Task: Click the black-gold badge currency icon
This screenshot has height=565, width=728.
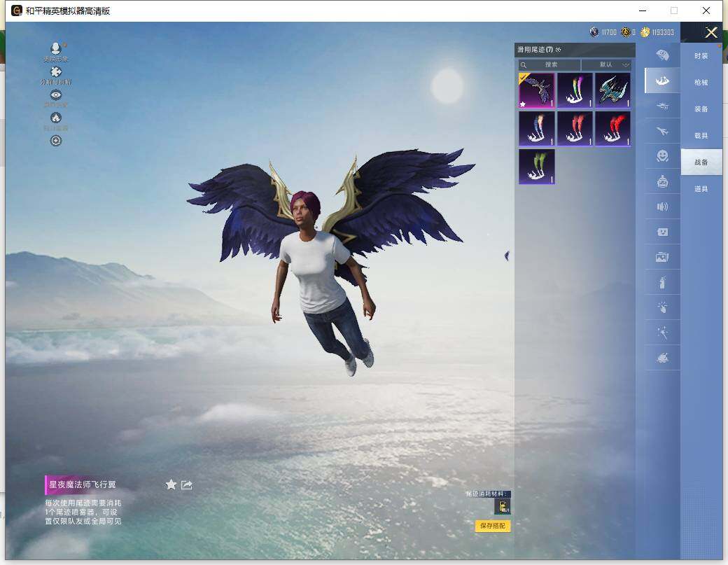Action: (625, 32)
